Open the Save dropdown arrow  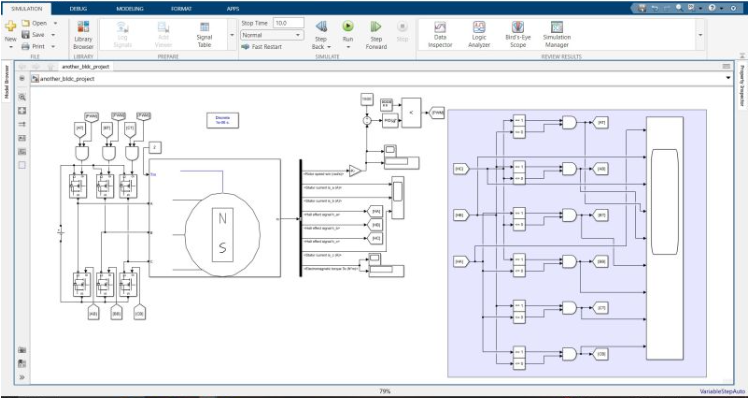click(x=53, y=35)
